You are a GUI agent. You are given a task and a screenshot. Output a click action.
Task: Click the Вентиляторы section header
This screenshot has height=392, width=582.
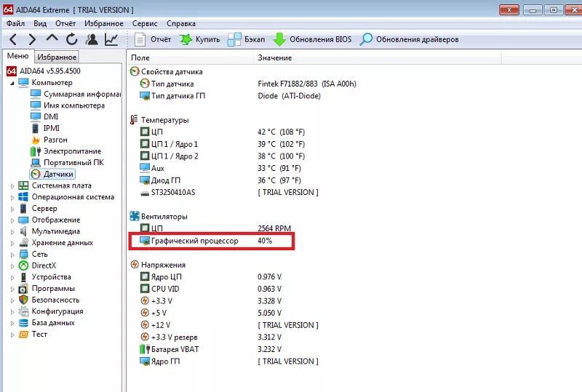[159, 217]
